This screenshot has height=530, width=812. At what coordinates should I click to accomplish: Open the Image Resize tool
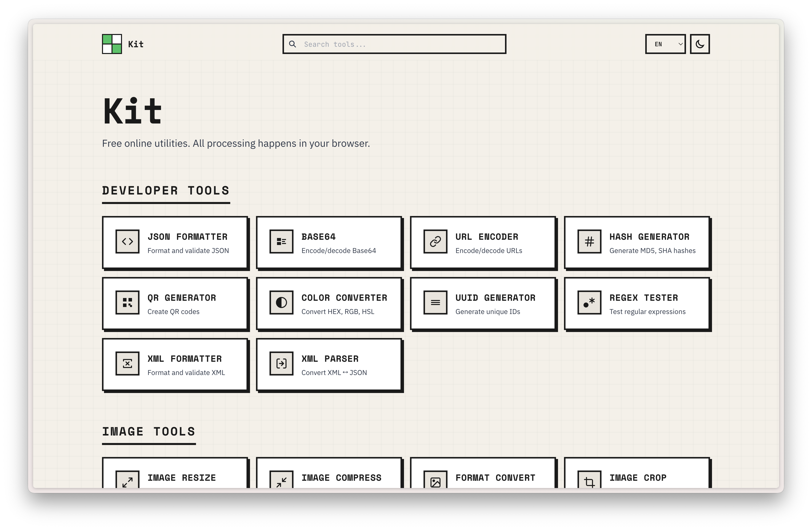point(175,478)
